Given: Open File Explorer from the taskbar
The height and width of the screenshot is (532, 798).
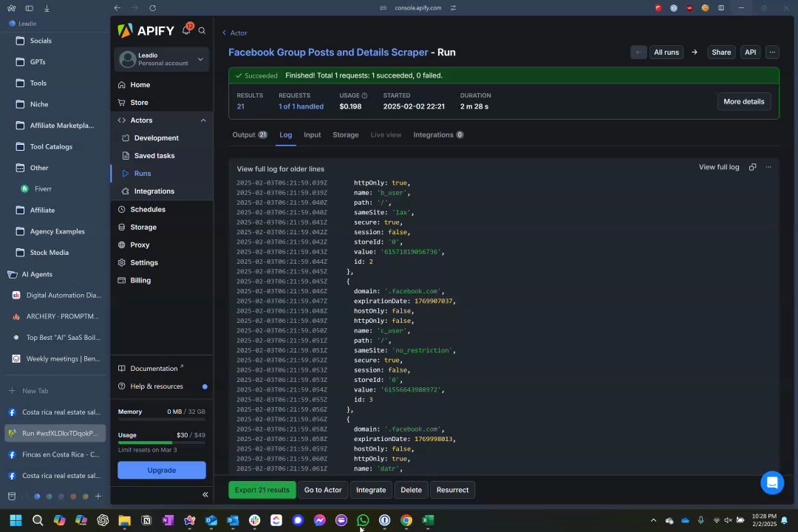Looking at the screenshot, I should (125, 519).
